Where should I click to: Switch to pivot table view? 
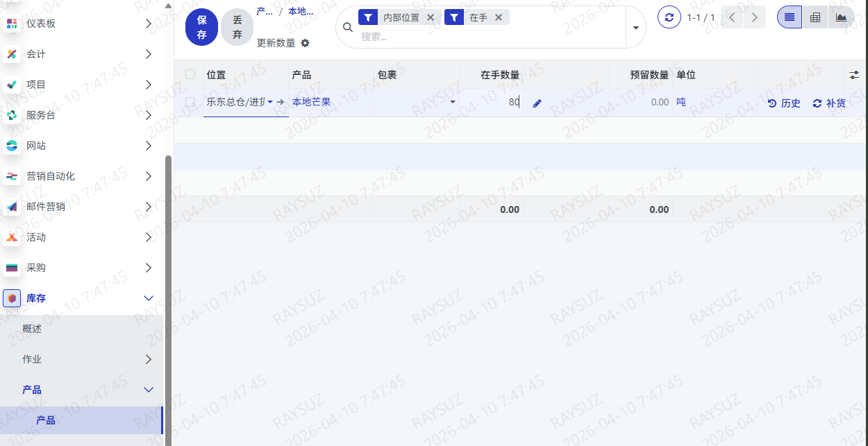pos(815,17)
